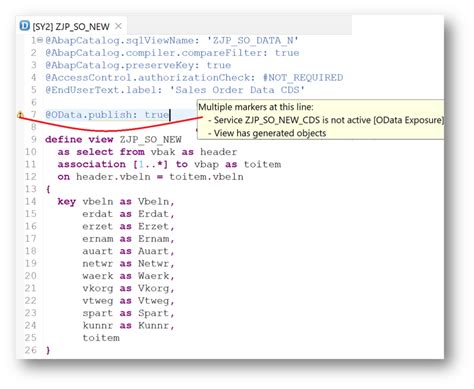Click the sqlViewName value 'ZJP_SO_DATA_N'

tap(253, 41)
